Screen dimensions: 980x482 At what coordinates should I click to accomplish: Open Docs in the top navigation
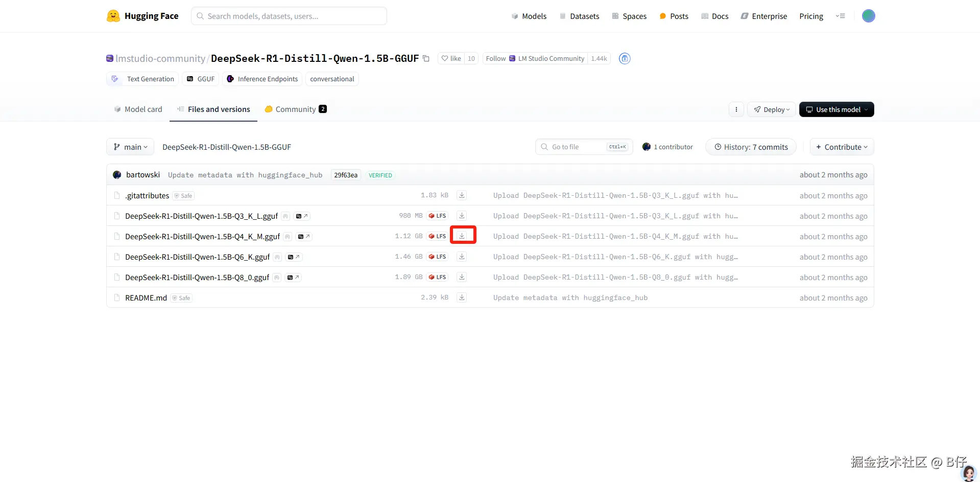tap(714, 16)
